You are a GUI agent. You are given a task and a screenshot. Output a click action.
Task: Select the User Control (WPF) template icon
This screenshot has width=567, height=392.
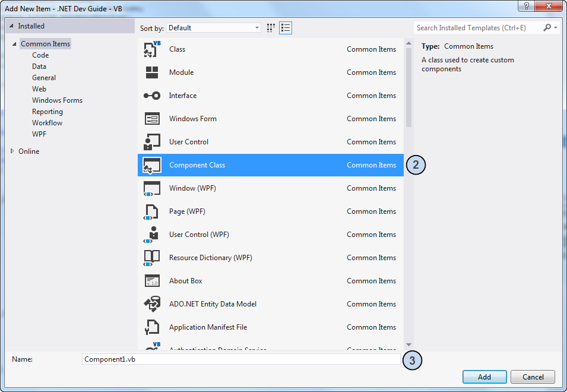[x=151, y=235]
